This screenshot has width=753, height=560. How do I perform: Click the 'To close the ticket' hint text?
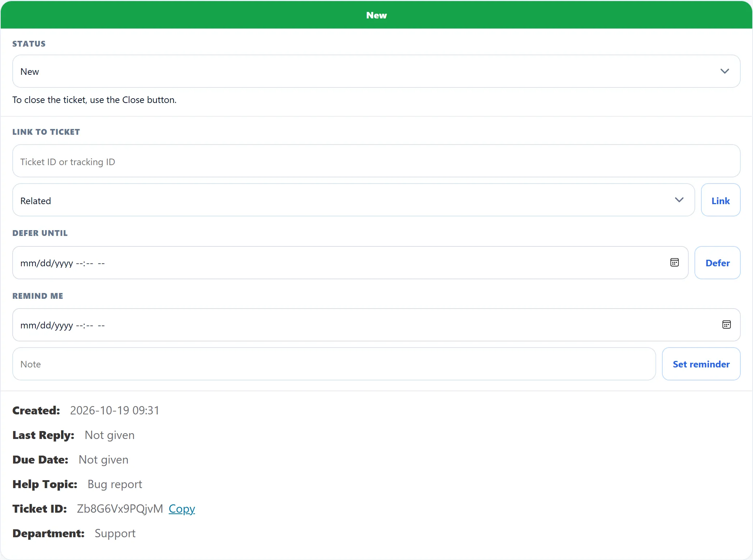pyautogui.click(x=94, y=100)
